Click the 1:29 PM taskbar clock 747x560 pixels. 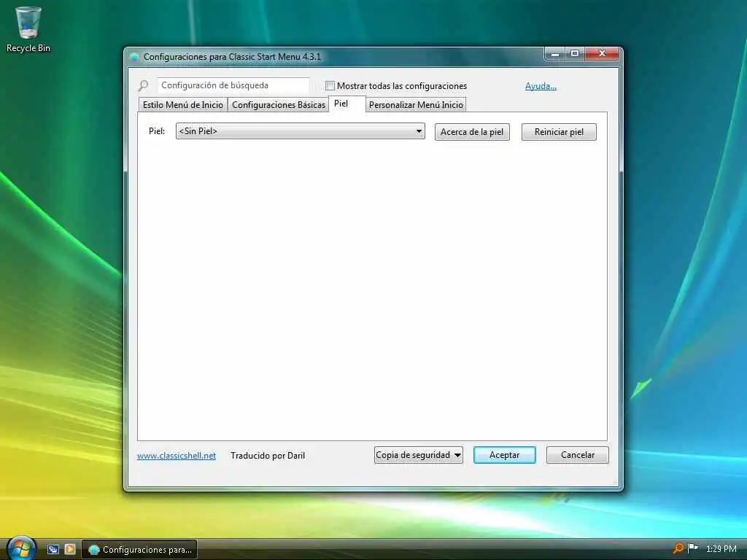pyautogui.click(x=721, y=549)
